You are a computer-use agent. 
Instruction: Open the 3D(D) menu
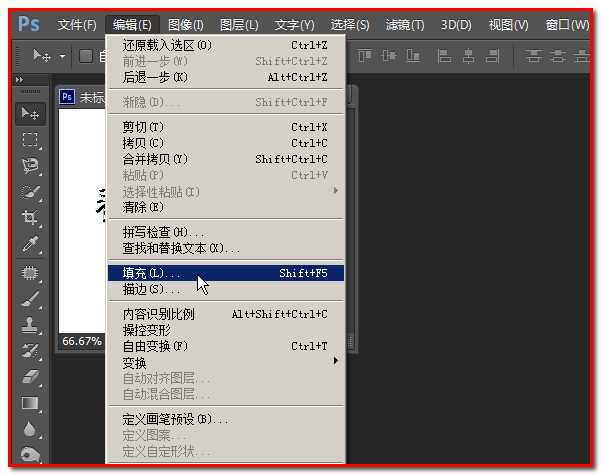(x=456, y=25)
